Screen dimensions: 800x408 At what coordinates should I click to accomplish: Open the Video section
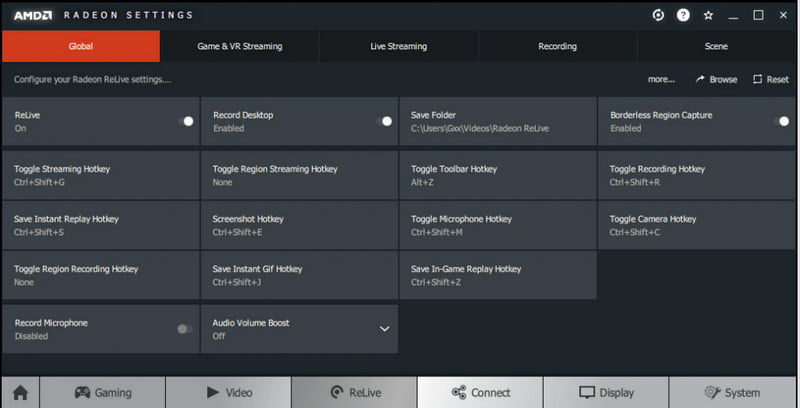click(x=229, y=393)
